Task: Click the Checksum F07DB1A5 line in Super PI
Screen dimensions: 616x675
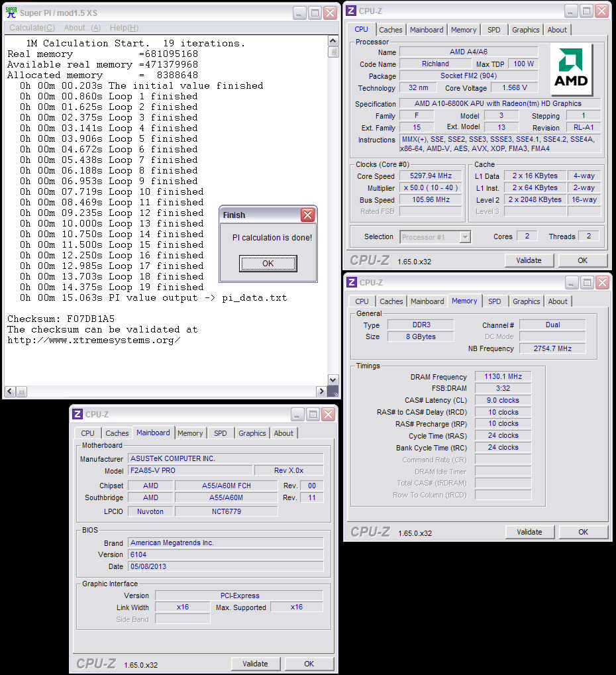Action: (61, 319)
